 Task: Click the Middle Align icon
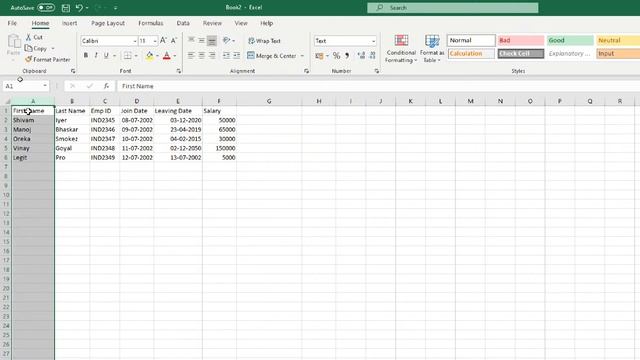click(x=202, y=40)
